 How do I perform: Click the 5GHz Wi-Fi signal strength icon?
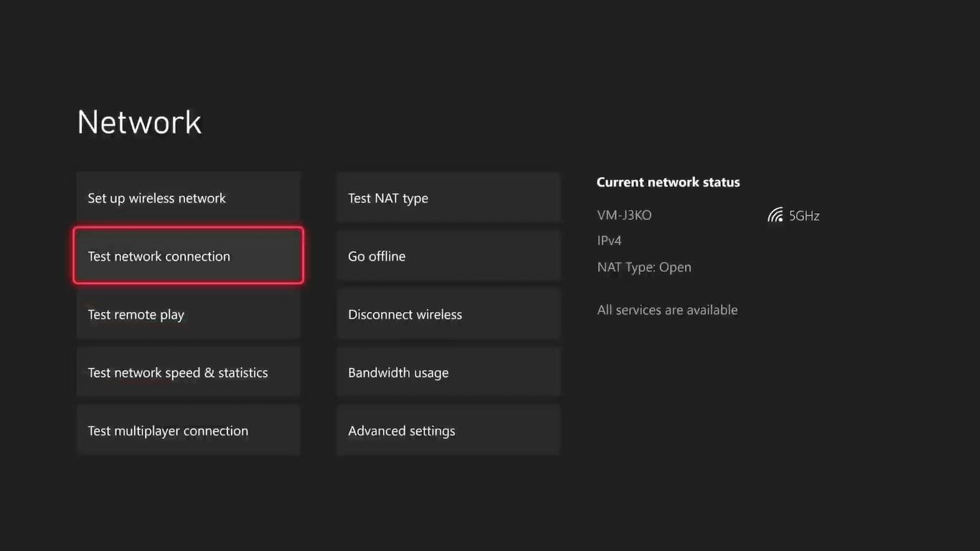[775, 215]
